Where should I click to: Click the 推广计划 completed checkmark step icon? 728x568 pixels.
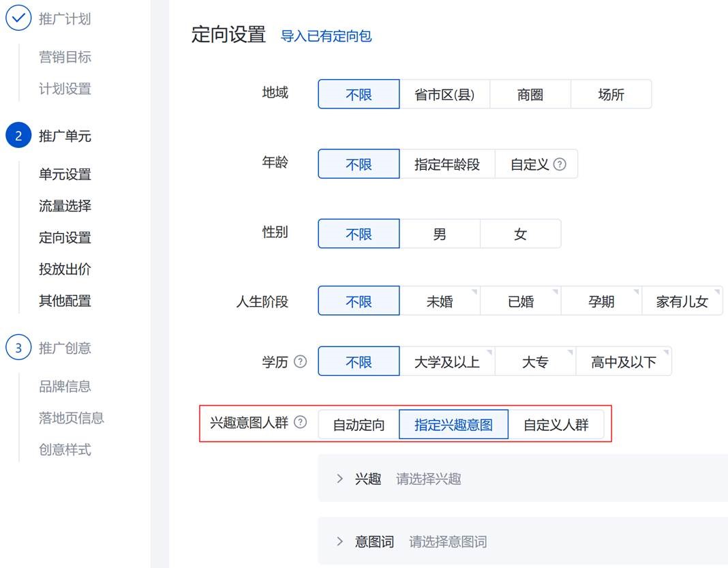[x=18, y=18]
